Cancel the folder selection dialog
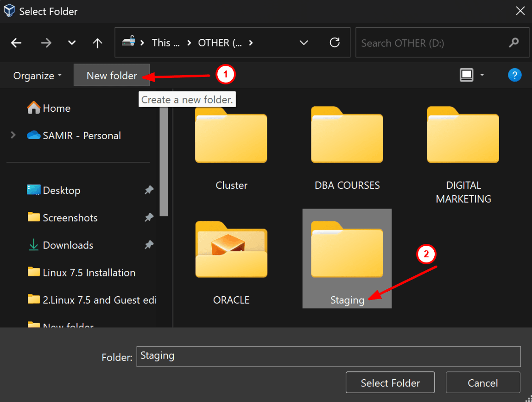 point(482,383)
